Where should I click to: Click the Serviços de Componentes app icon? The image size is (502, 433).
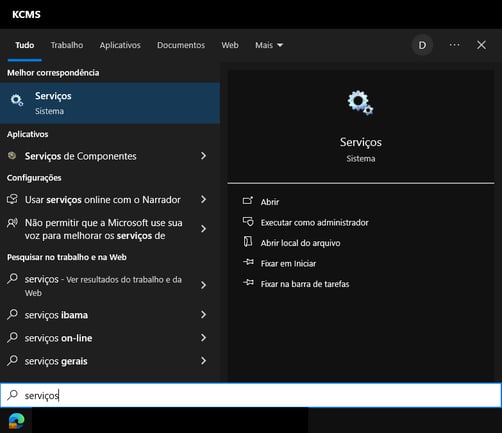tap(12, 155)
